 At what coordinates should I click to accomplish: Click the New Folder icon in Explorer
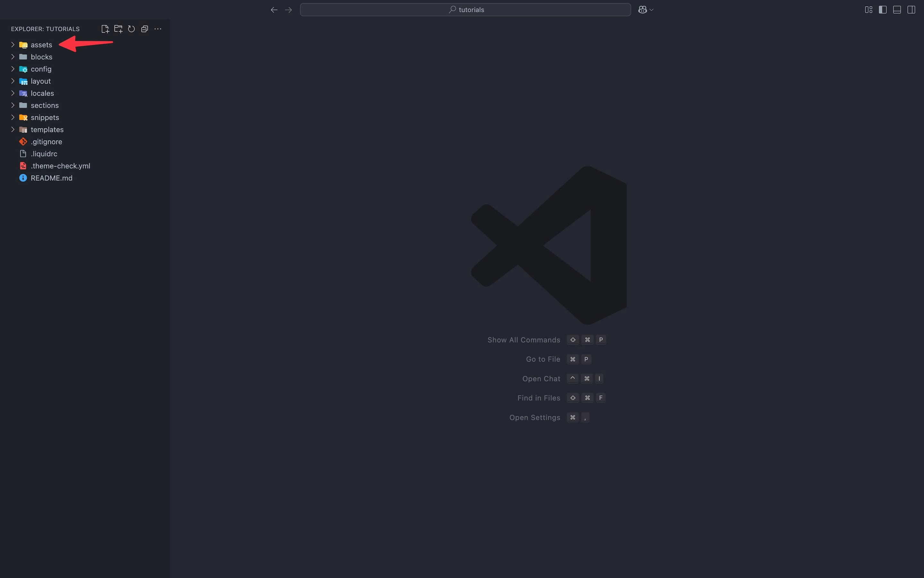point(118,29)
